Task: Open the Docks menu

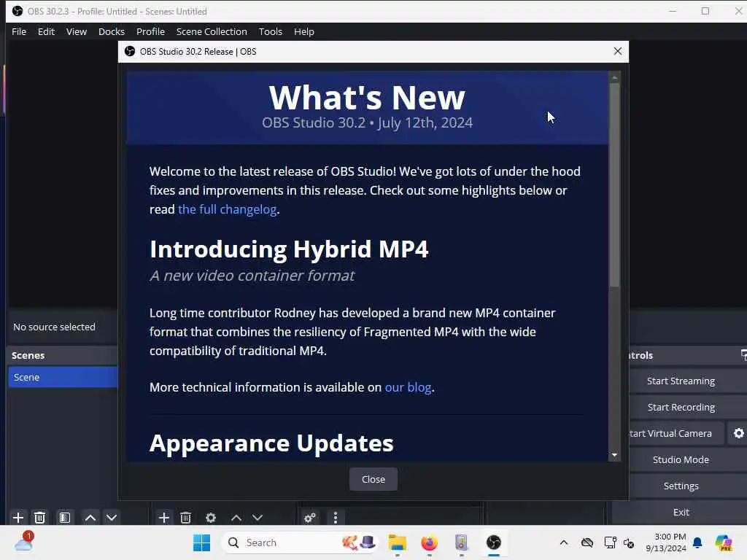Action: coord(112,31)
